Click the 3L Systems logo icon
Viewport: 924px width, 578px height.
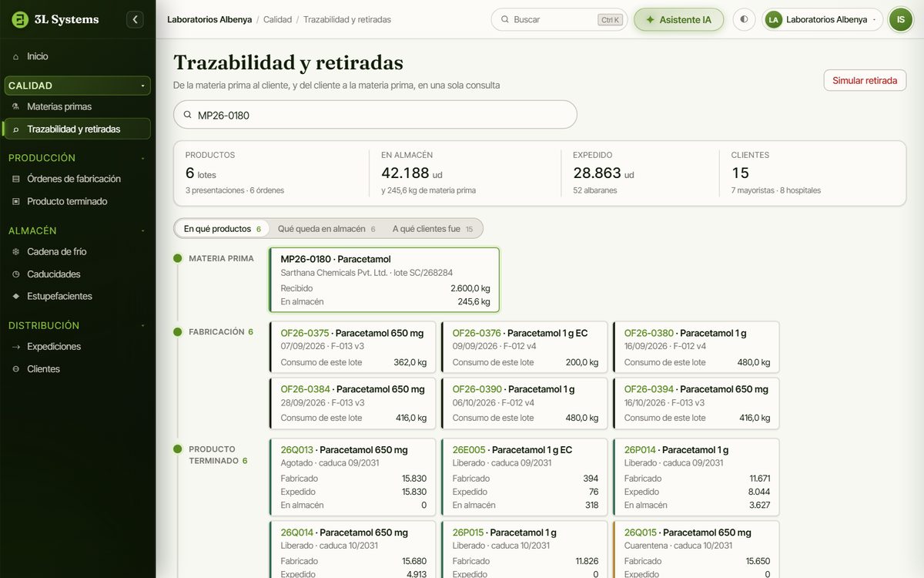[20, 19]
